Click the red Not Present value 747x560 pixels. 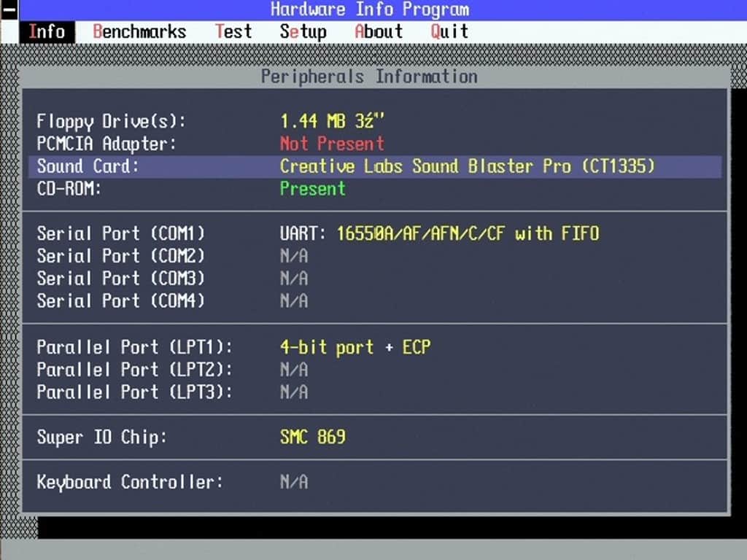pyautogui.click(x=332, y=144)
